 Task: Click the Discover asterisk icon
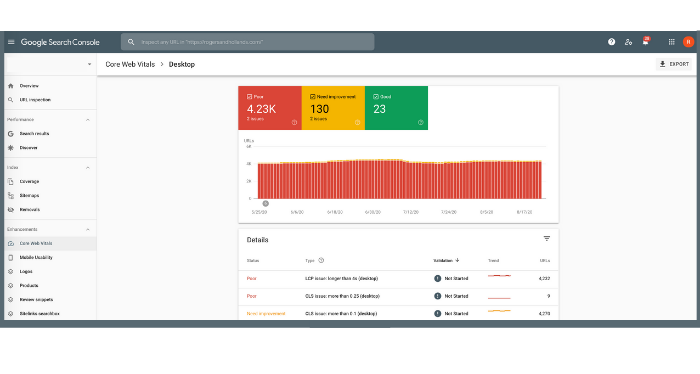(x=11, y=148)
